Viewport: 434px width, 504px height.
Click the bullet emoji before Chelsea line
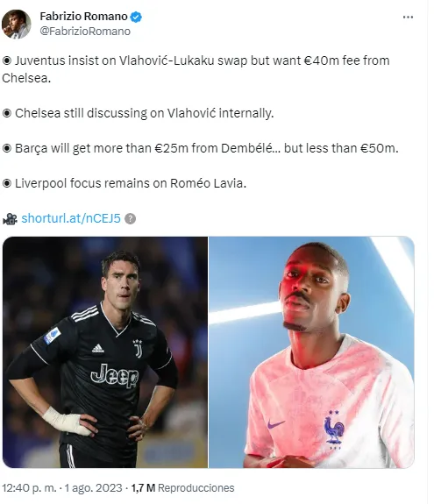point(7,113)
